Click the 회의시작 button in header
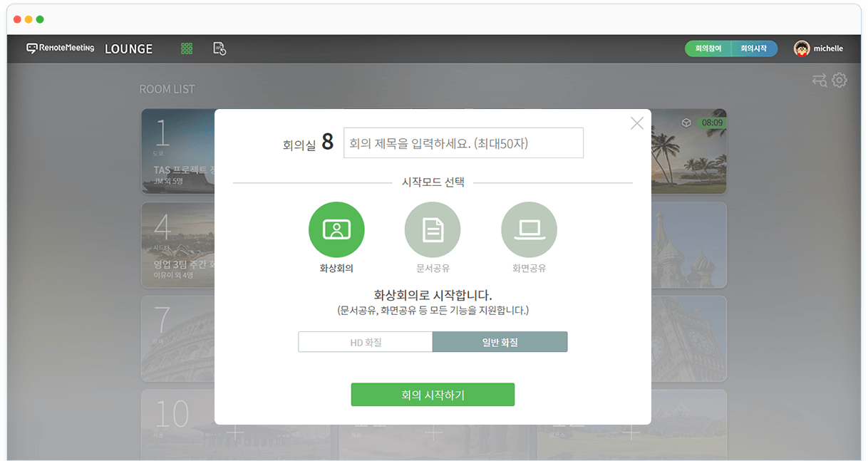 pos(754,48)
